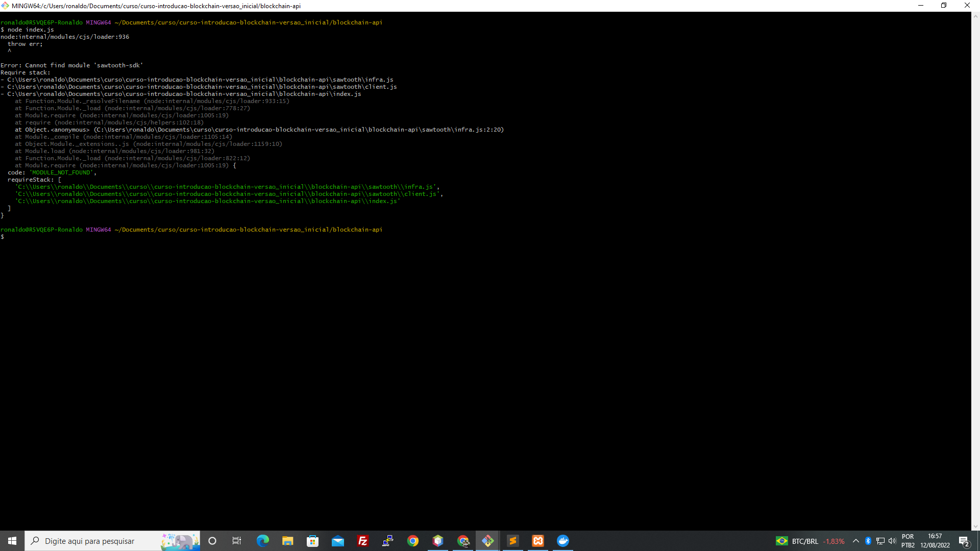Open the second Chrome window with badge
This screenshot has width=980, height=551.
[x=462, y=541]
